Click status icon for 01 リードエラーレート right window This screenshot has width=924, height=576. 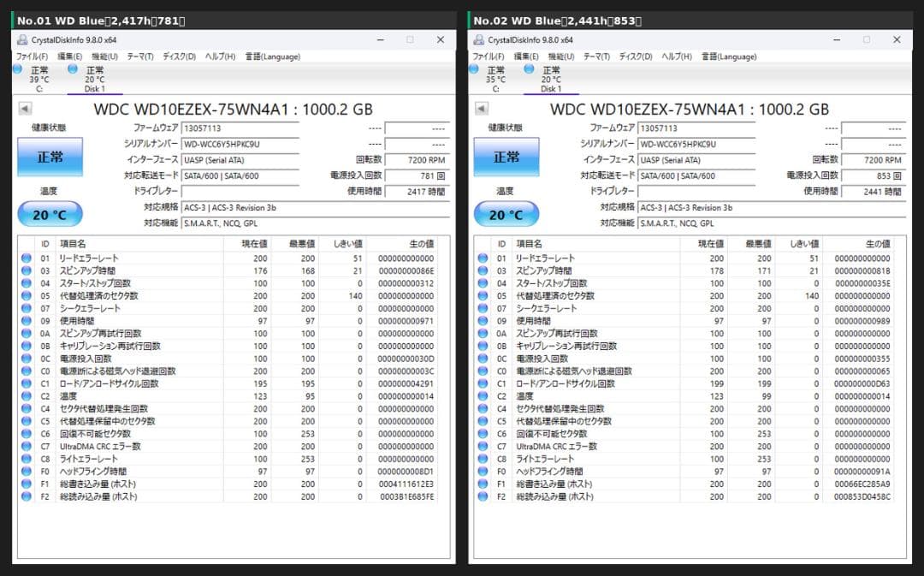pos(483,258)
